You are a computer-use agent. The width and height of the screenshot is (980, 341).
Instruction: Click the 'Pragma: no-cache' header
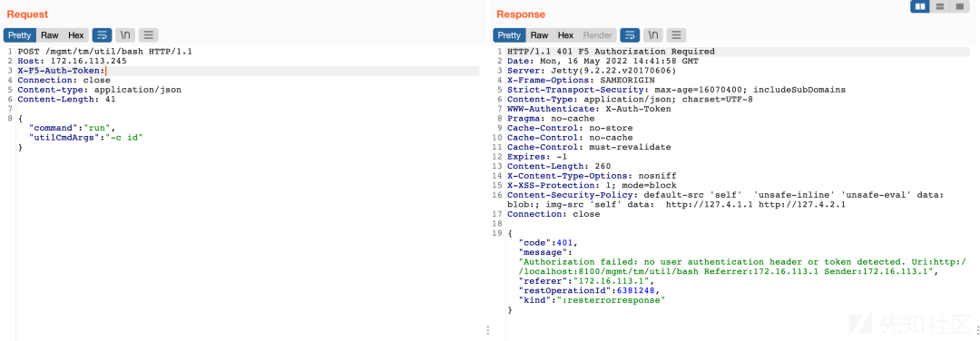point(551,119)
